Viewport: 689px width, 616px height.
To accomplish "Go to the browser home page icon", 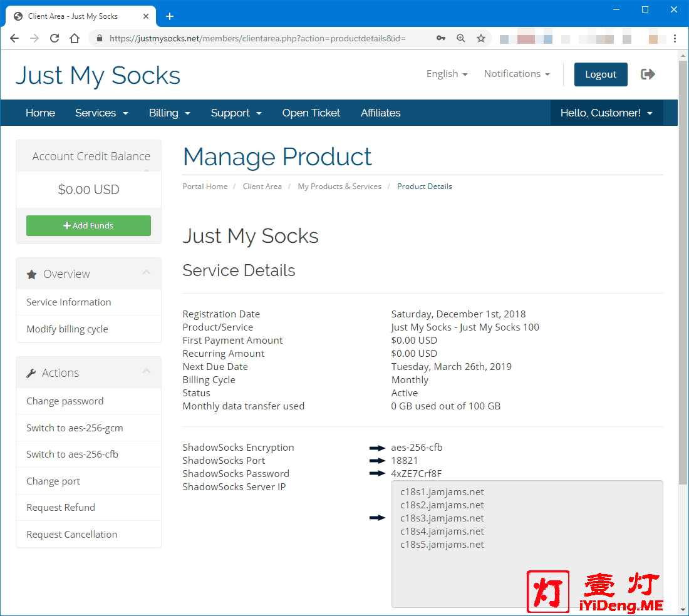I will [x=75, y=38].
